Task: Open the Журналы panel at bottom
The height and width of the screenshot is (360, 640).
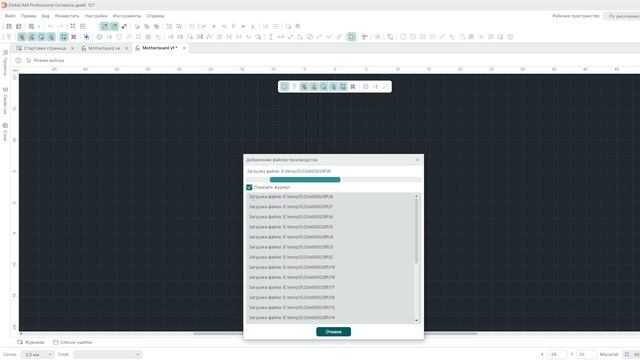Action: (x=31, y=342)
